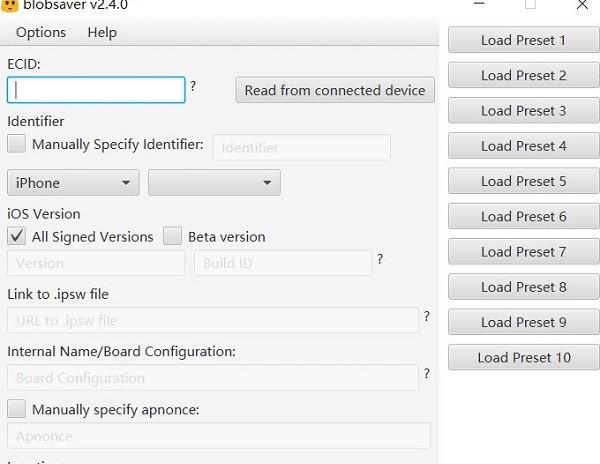Enable Manually Specify Identifier checkbox
The height and width of the screenshot is (464, 600).
tap(17, 144)
